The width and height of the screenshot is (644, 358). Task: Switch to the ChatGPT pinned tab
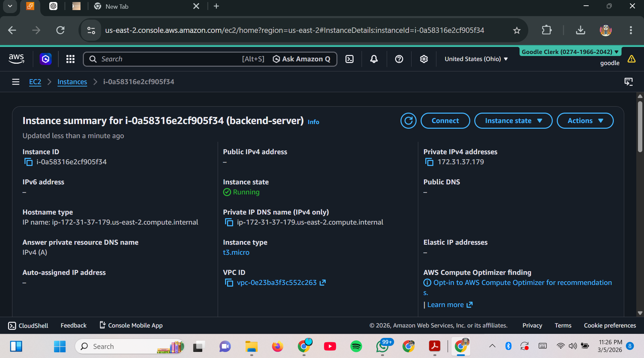coord(53,6)
